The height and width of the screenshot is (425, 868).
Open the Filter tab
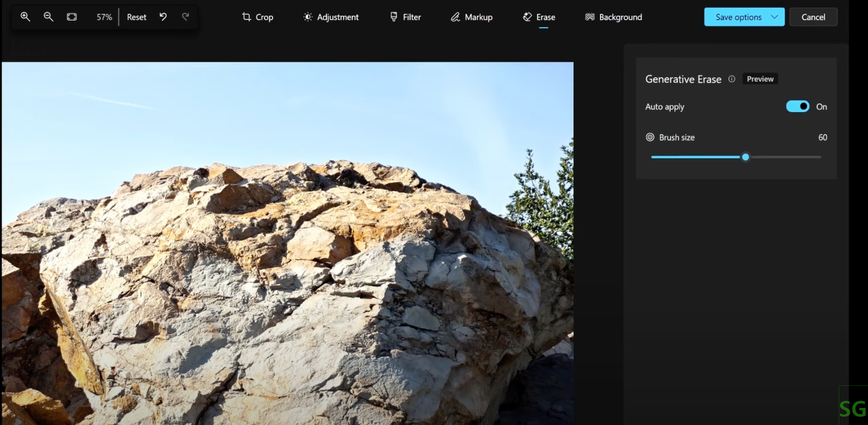coord(405,17)
